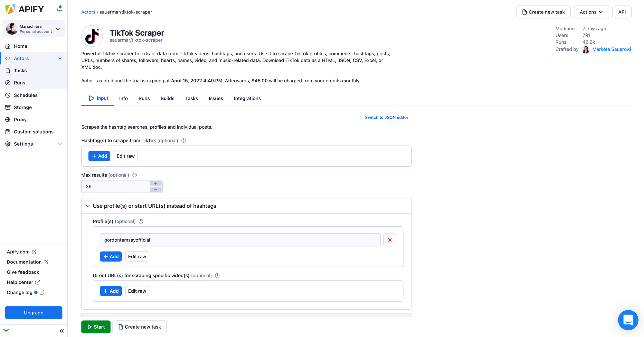Click the TikTok Scraper logo thumbnail
This screenshot has width=644, height=337.
click(x=92, y=36)
